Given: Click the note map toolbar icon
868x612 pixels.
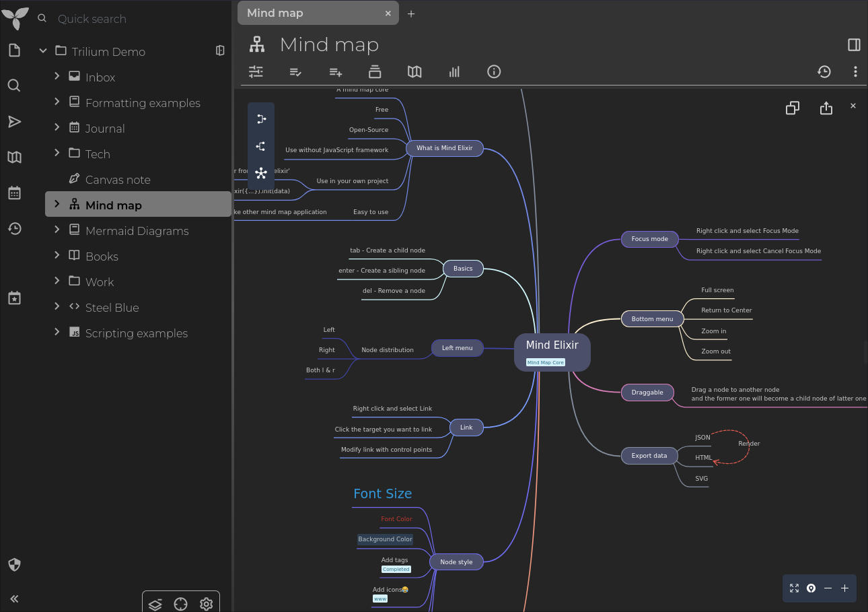Looking at the screenshot, I should coord(414,71).
